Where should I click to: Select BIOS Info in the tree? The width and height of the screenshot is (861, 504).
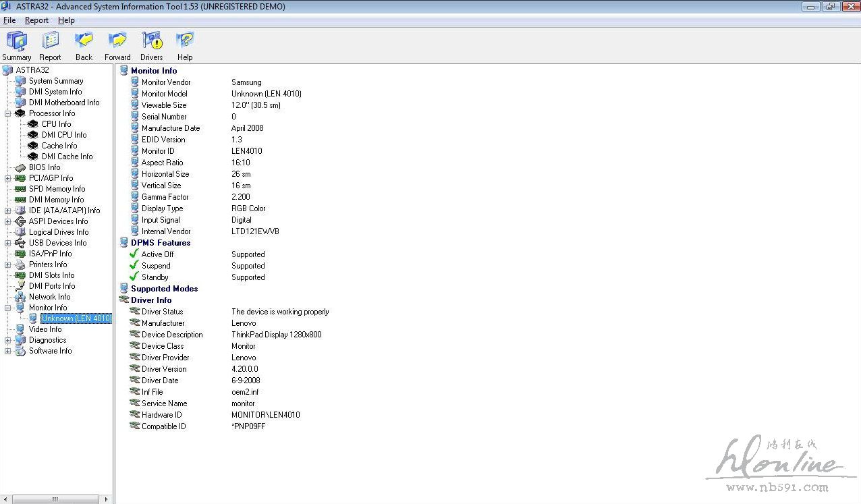coord(44,167)
